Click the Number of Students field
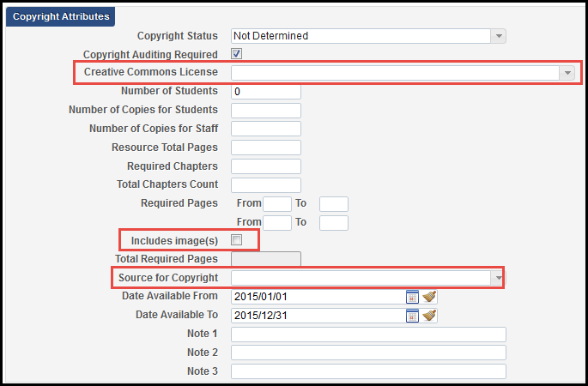Image resolution: width=588 pixels, height=386 pixels. tap(266, 92)
